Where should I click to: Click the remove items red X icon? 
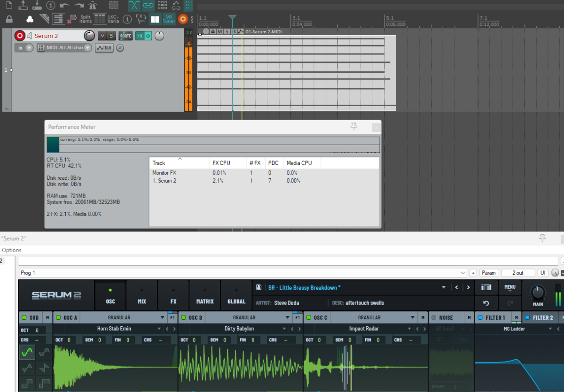pyautogui.click(x=72, y=19)
